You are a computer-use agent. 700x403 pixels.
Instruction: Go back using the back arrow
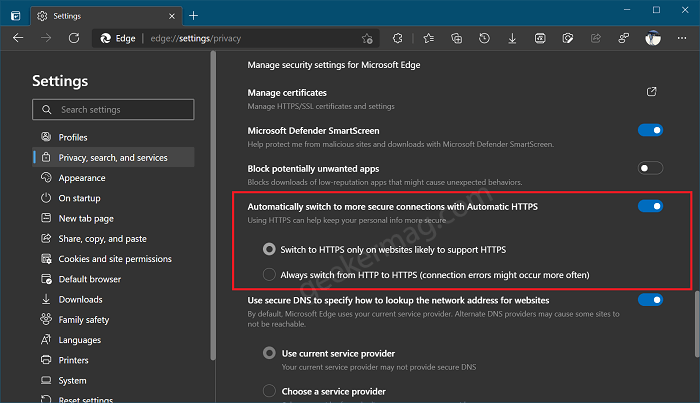(x=18, y=38)
